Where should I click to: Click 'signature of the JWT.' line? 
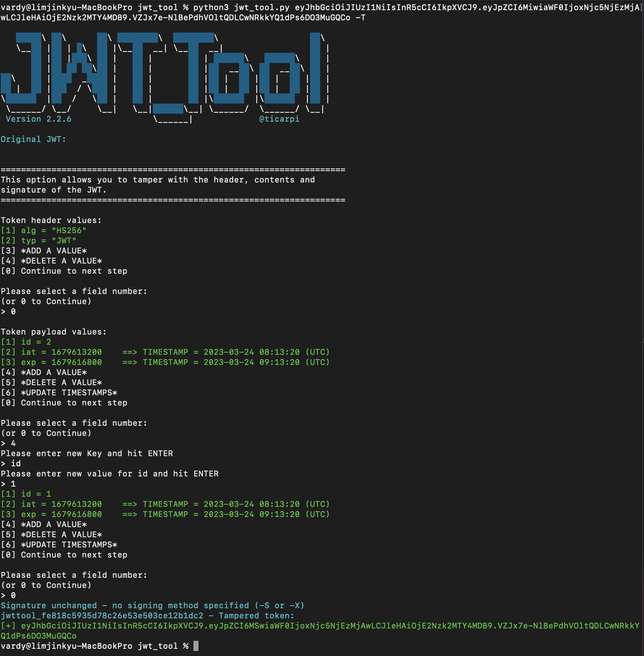[54, 190]
